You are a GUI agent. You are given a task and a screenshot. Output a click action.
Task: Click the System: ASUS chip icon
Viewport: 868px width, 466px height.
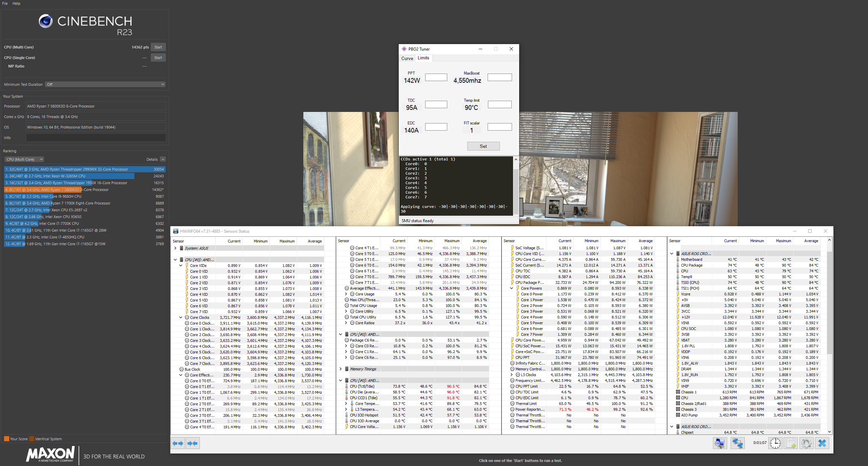click(182, 248)
